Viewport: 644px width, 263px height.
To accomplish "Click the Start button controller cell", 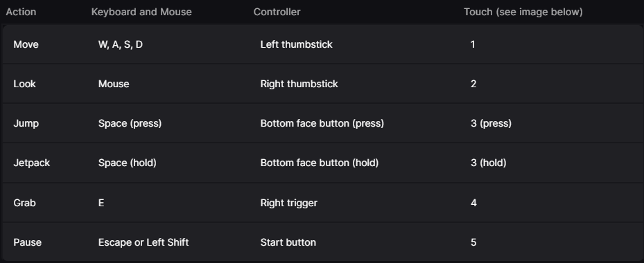I will (x=288, y=242).
